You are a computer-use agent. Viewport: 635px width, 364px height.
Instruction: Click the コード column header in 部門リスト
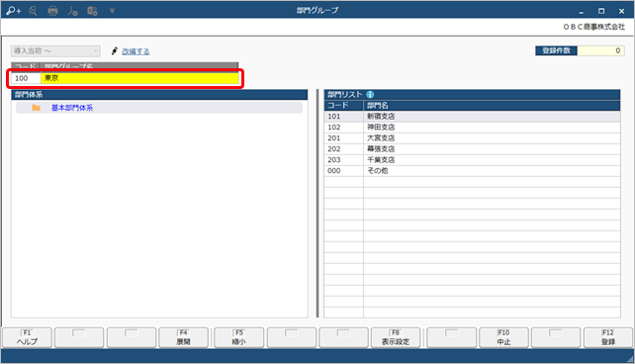pos(343,105)
